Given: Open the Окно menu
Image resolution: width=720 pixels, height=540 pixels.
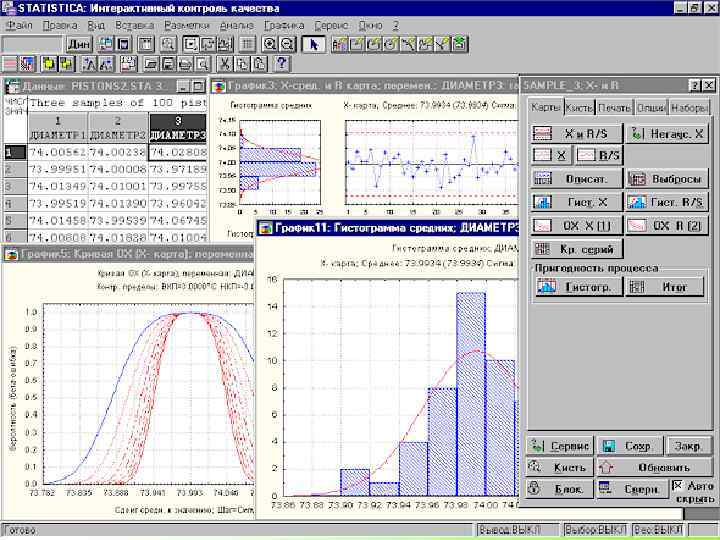Looking at the screenshot, I should pos(370,25).
